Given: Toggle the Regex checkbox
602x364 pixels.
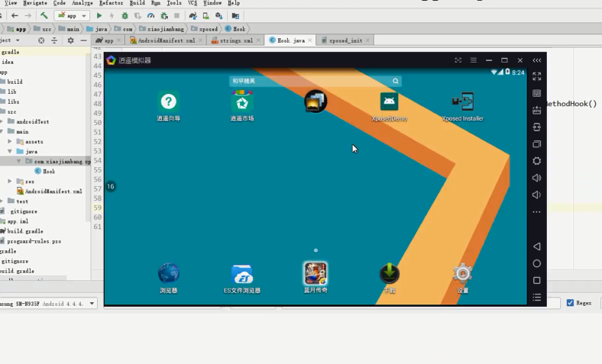Looking at the screenshot, I should pos(570,303).
